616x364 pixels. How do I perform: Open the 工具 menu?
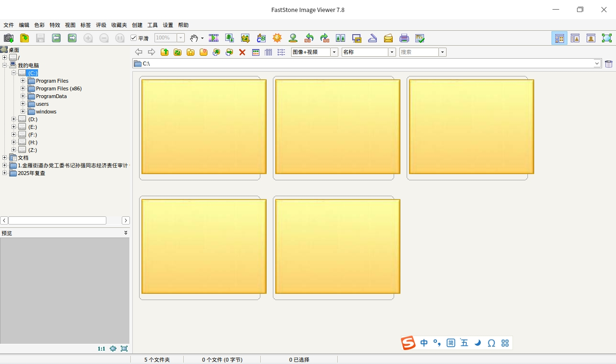(x=153, y=25)
